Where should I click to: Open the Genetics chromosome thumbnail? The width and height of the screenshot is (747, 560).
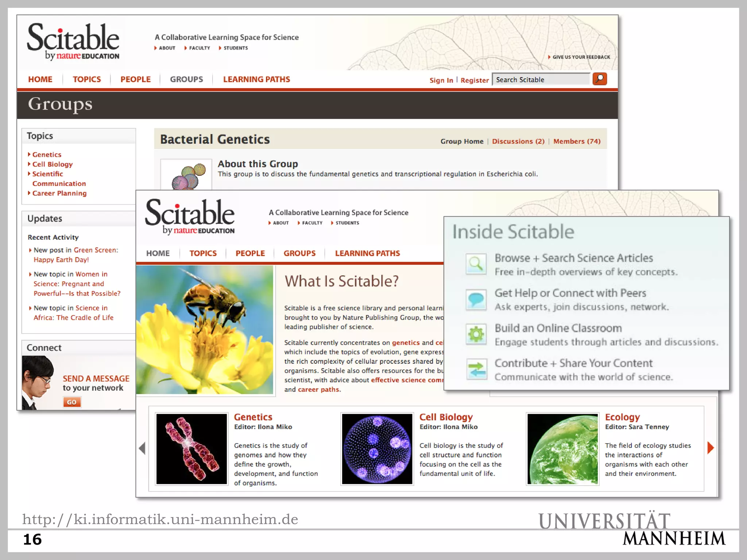coord(191,449)
